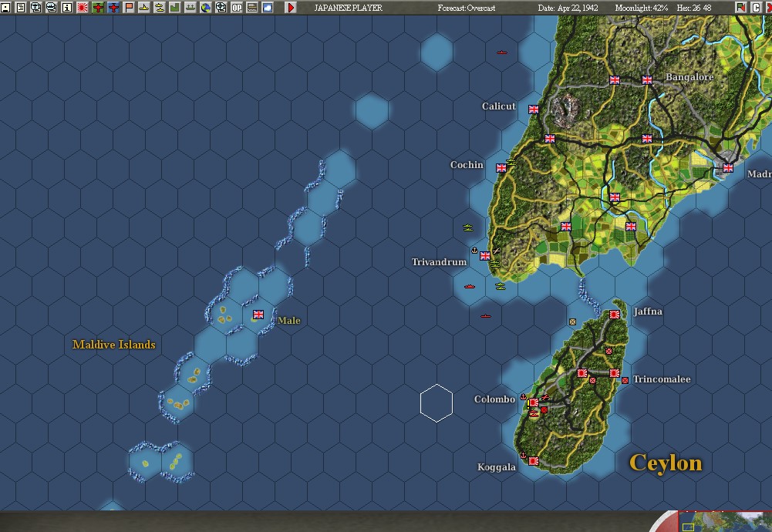772x532 pixels.
Task: Select the red ship north of Calicut
Action: tap(502, 52)
